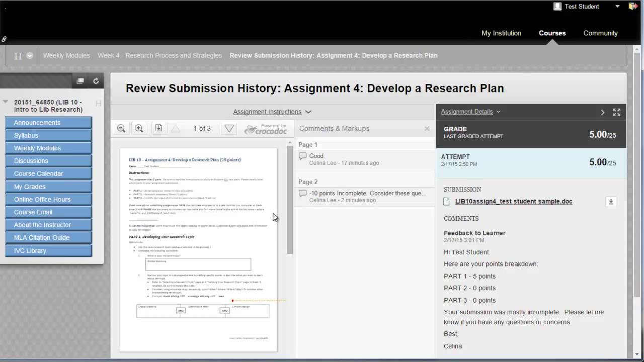Image resolution: width=644 pixels, height=362 pixels.
Task: Open the Good comment bubble
Action: click(364, 159)
